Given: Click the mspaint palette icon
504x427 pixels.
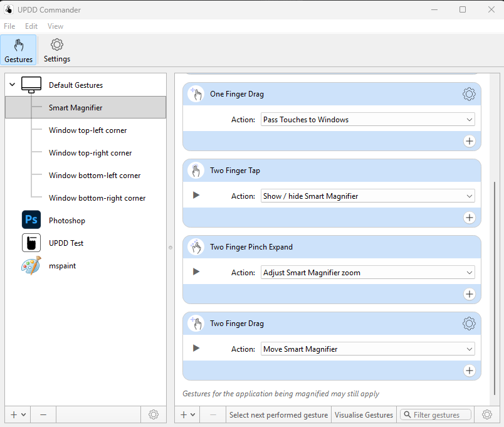Looking at the screenshot, I should [x=31, y=265].
